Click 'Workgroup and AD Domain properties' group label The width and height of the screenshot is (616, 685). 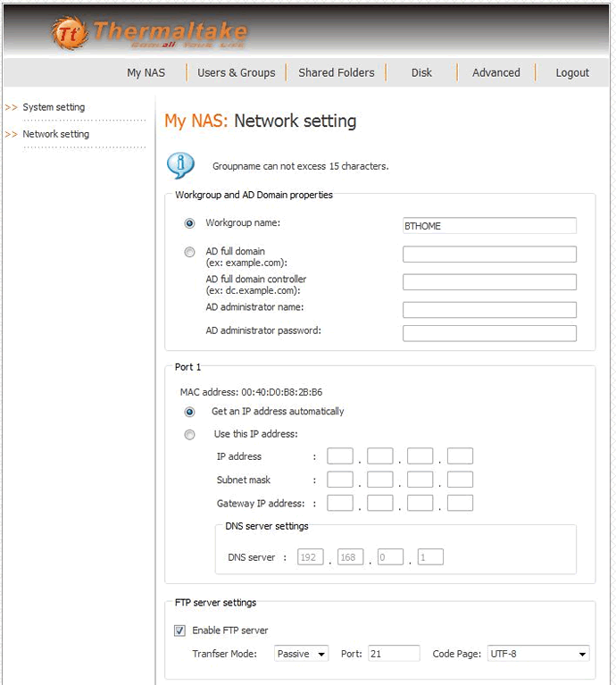point(254,195)
